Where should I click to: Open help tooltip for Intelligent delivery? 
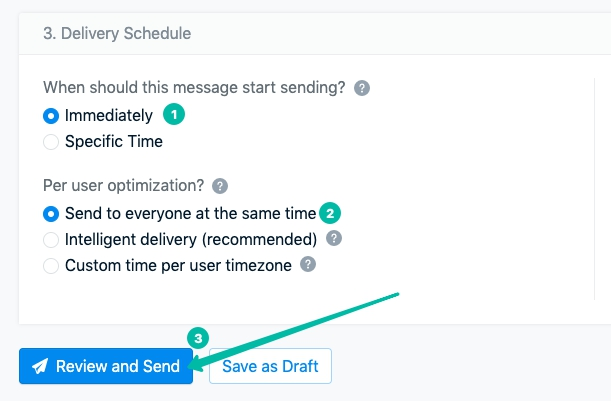coord(334,239)
